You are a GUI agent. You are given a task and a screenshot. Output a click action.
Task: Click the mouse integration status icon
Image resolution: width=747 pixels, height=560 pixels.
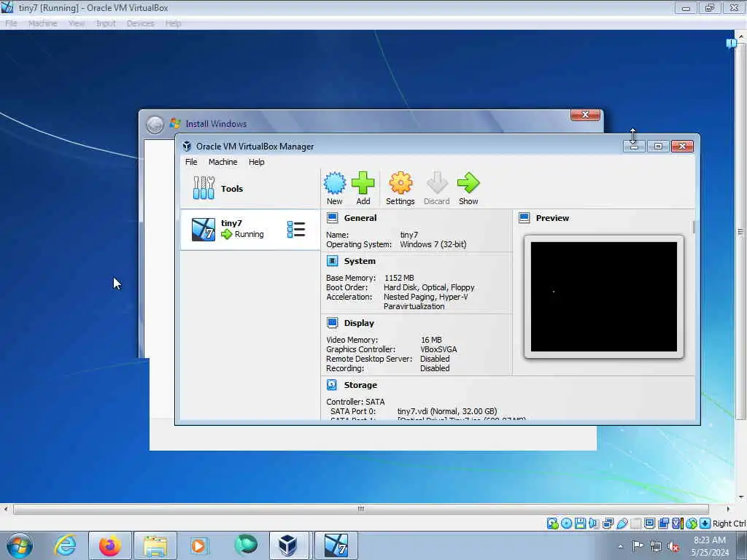[x=692, y=524]
